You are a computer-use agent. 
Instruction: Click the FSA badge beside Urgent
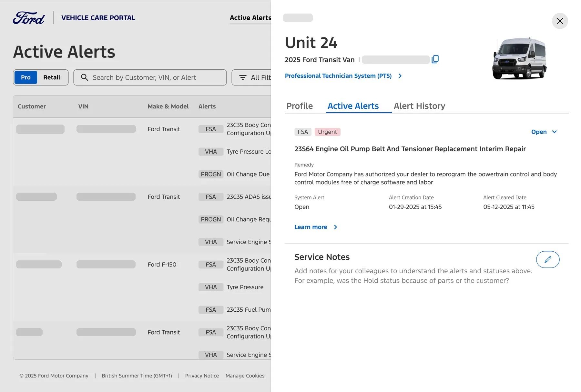(303, 132)
